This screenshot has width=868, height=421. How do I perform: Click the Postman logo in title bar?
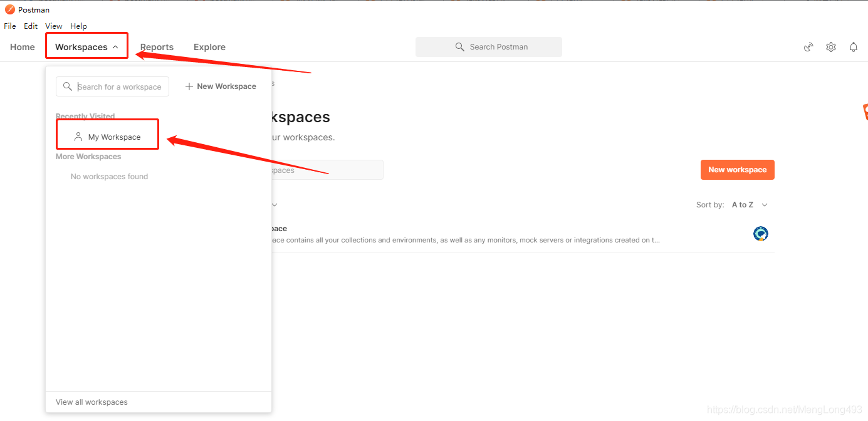click(x=10, y=9)
